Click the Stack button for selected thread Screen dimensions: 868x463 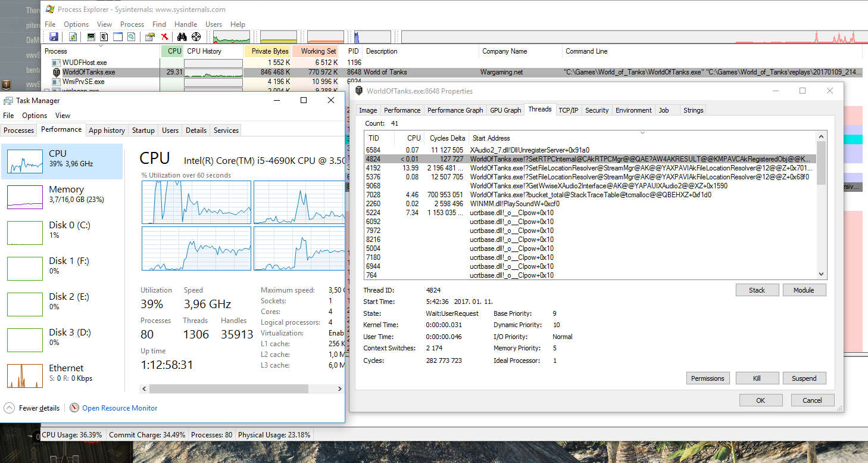(x=757, y=290)
